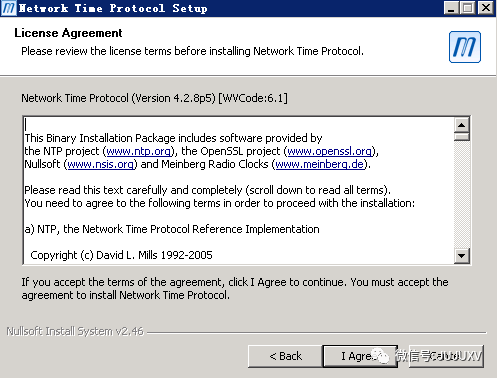Accept the license with I Agree
This screenshot has width=497, height=378.
[360, 356]
